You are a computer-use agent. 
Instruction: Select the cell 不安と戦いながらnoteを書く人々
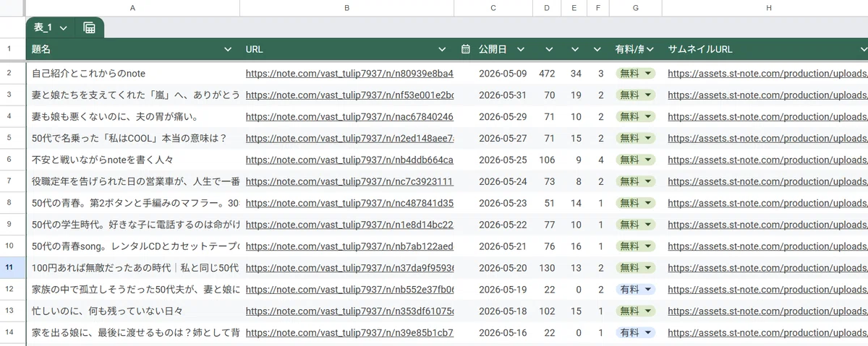coord(133,160)
